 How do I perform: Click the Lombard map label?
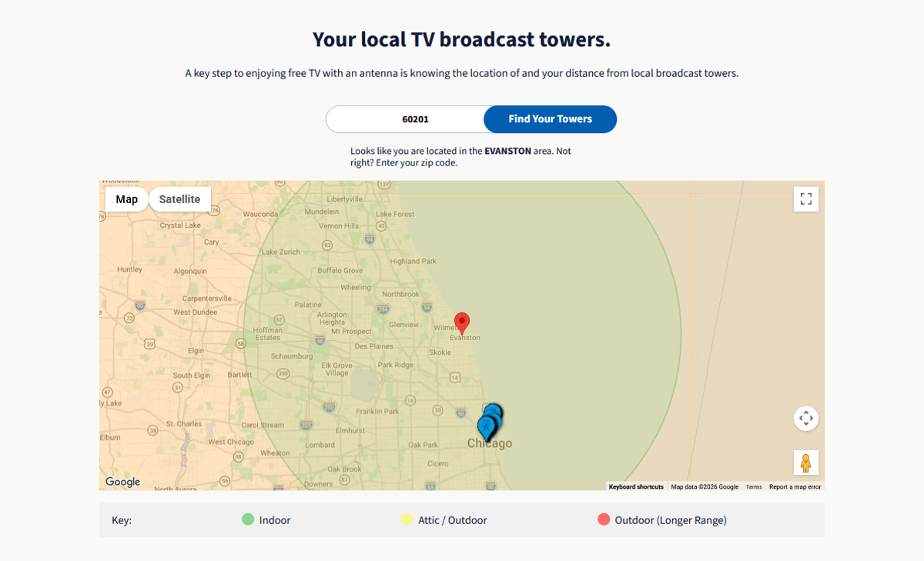click(320, 445)
